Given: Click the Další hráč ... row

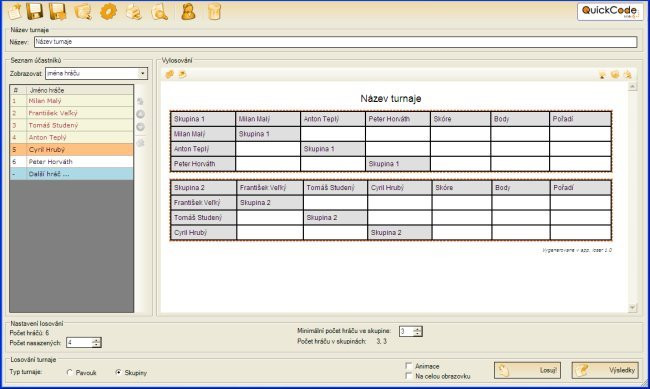Looking at the screenshot, I should tap(71, 174).
